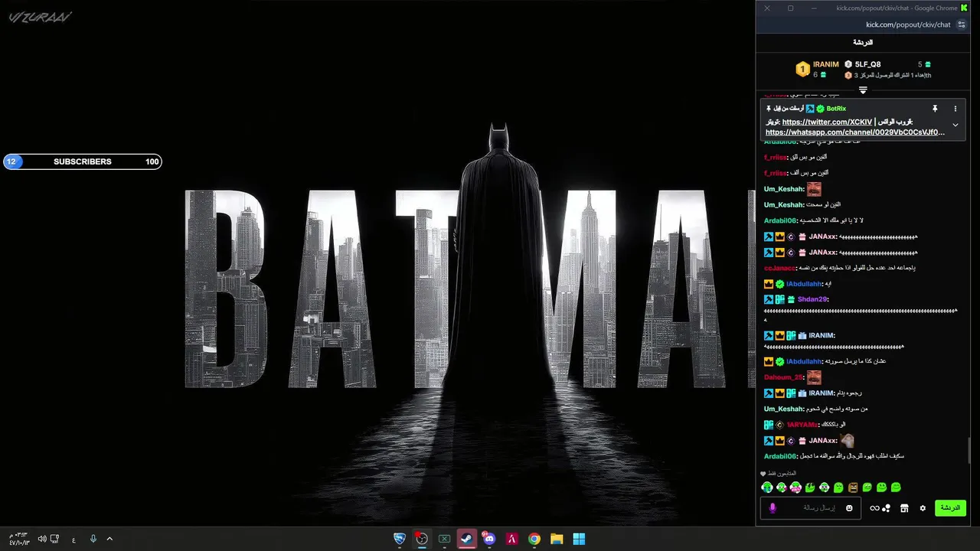Click the green chat send button
The image size is (980, 551).
click(950, 508)
